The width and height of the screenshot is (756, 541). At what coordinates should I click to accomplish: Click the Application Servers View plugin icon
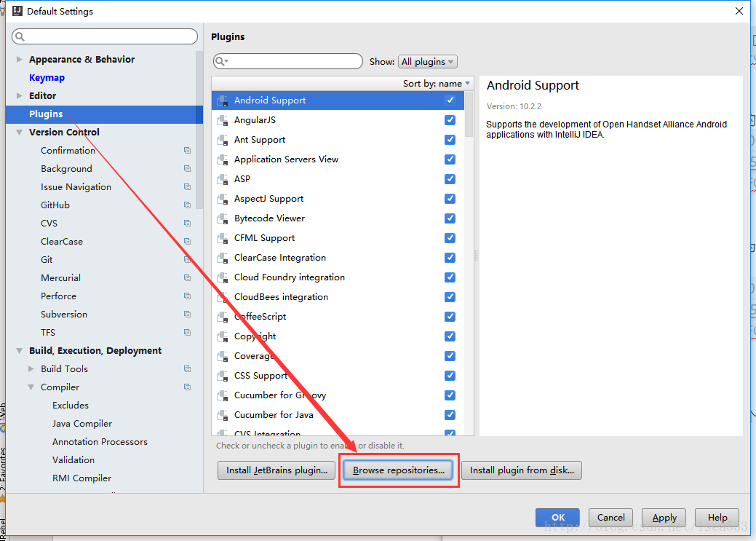222,159
